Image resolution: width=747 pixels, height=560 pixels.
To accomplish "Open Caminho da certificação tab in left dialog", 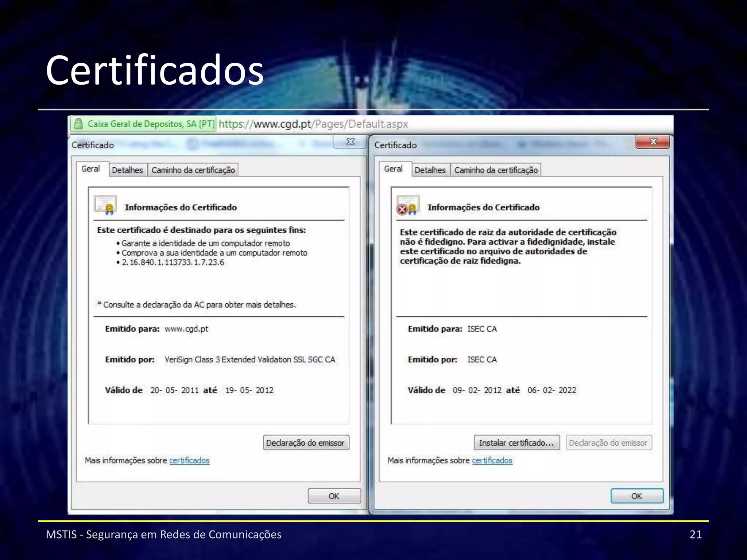I will coord(193,170).
